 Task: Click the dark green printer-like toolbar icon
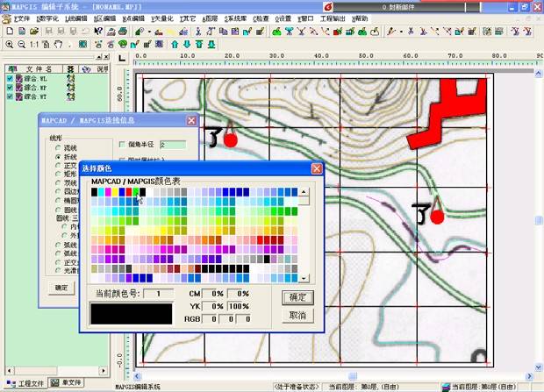click(123, 32)
